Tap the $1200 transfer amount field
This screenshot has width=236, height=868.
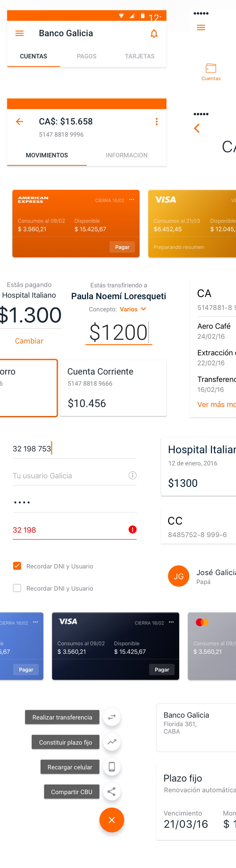(x=119, y=332)
